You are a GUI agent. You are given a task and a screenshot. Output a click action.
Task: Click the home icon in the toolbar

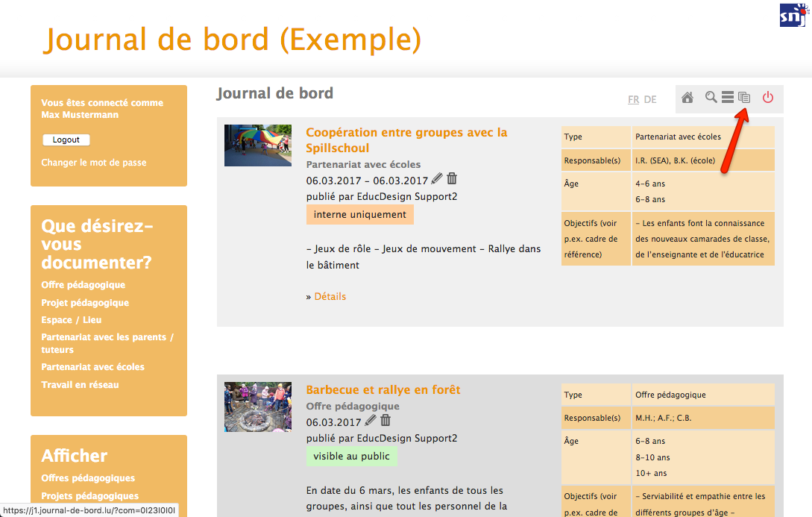[687, 98]
